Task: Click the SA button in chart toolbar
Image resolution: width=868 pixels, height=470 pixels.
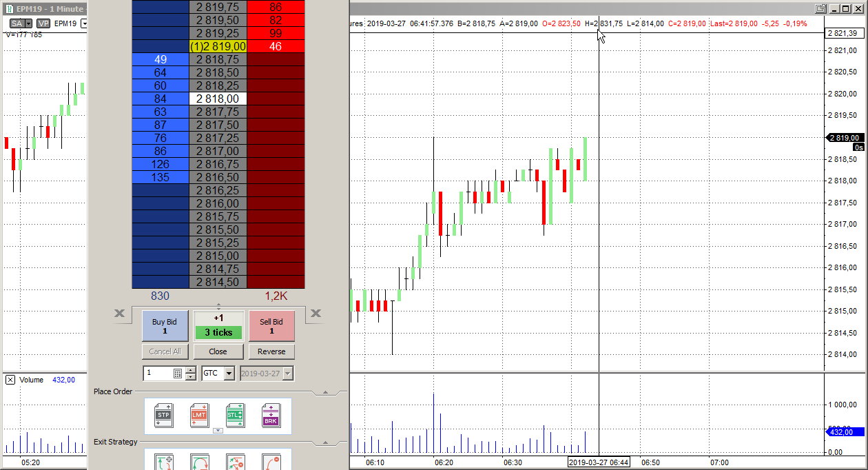Action: click(17, 23)
